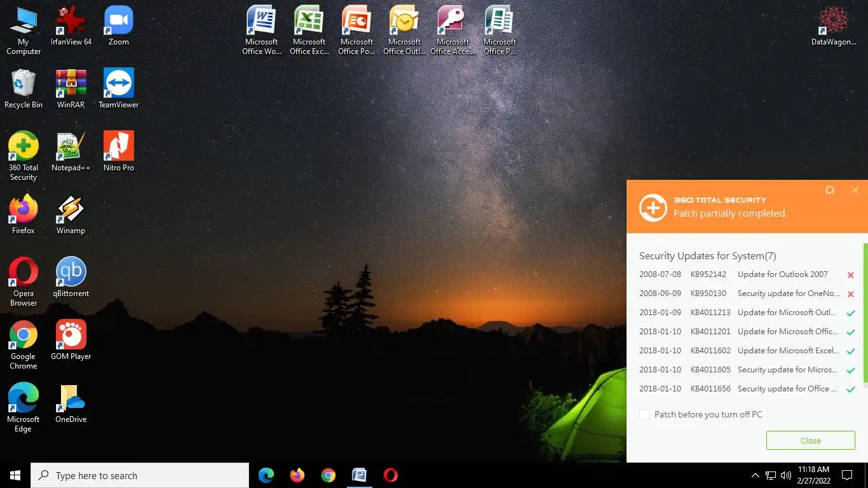Open Microsoft Edge from the taskbar

pos(266,475)
